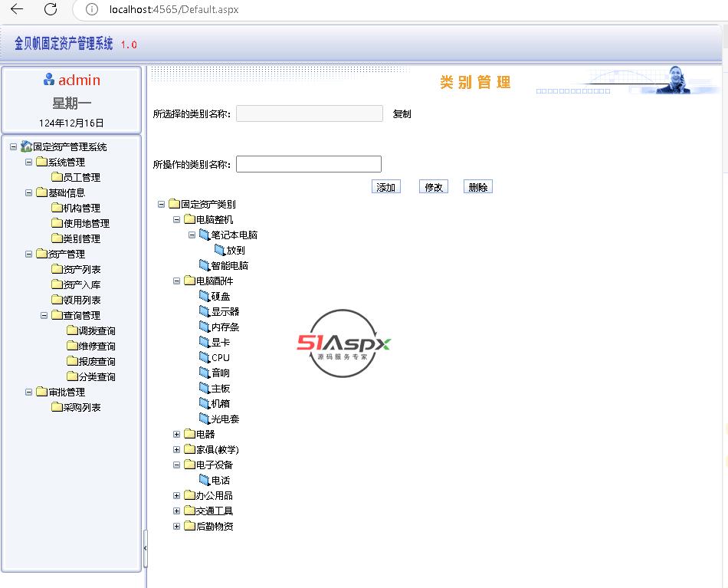Click the folder icon next to 采购列表
728x588 pixels.
57,407
